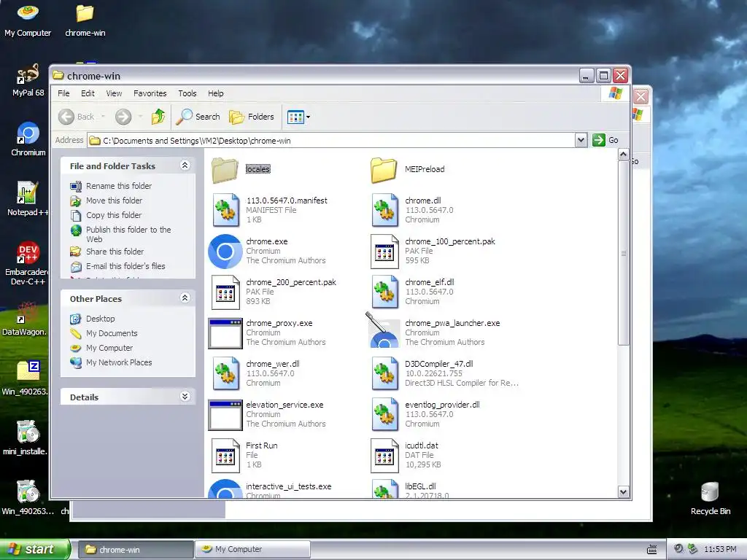Select the chrome_wer.dll file icon
This screenshot has height=560, width=747.
click(226, 373)
